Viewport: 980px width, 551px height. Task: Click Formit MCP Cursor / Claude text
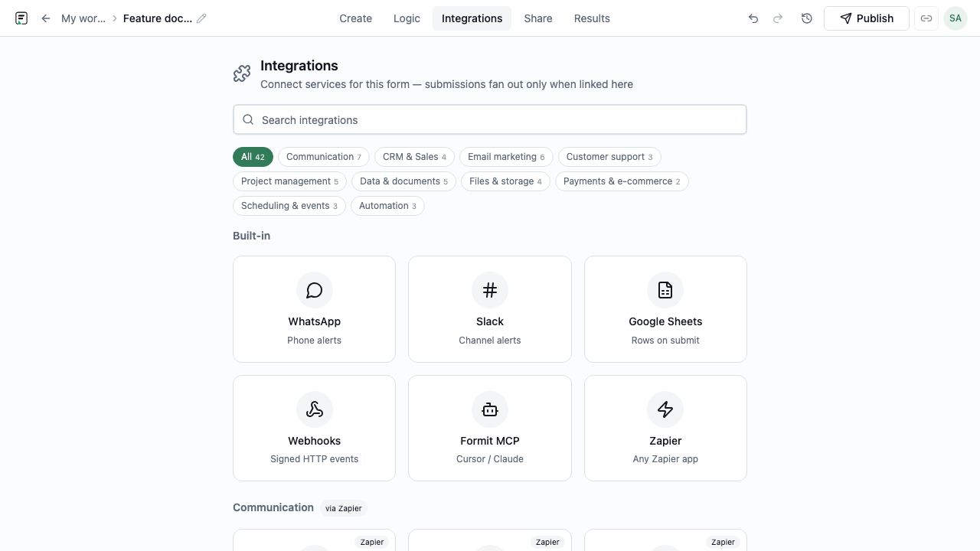pos(490,459)
